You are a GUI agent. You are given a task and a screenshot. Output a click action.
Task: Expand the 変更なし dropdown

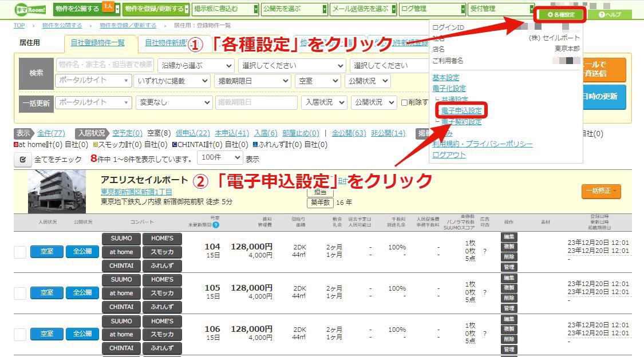click(174, 102)
